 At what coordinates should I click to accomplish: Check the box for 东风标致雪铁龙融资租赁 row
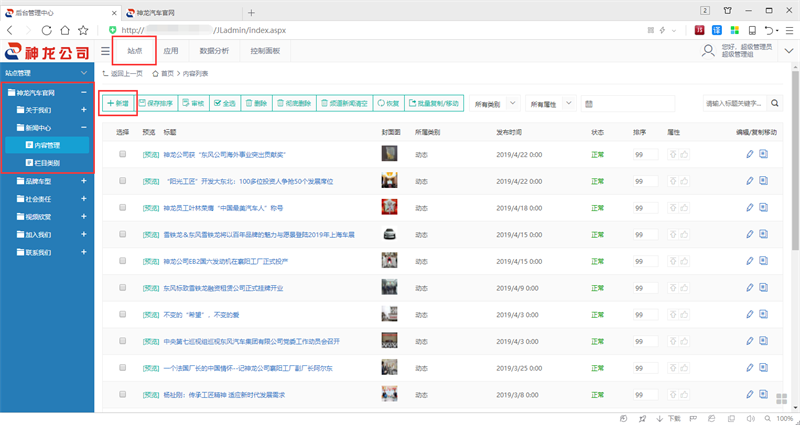click(122, 287)
